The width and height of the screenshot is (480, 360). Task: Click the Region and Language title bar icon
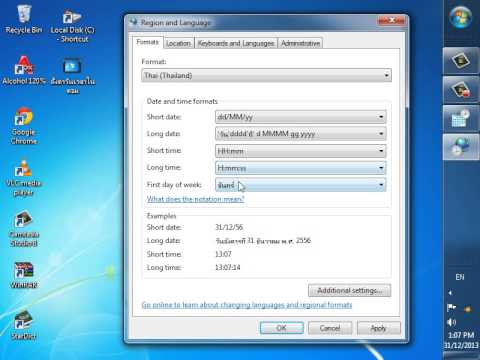point(134,22)
